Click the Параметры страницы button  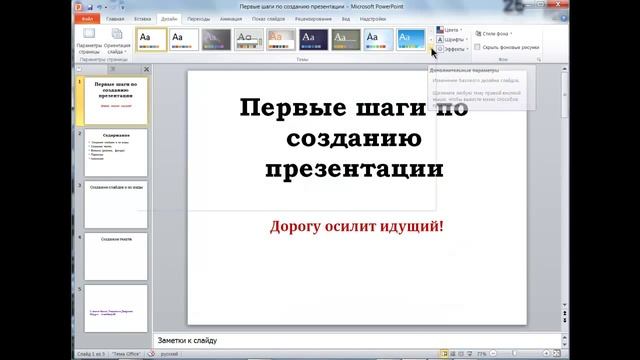point(89,41)
